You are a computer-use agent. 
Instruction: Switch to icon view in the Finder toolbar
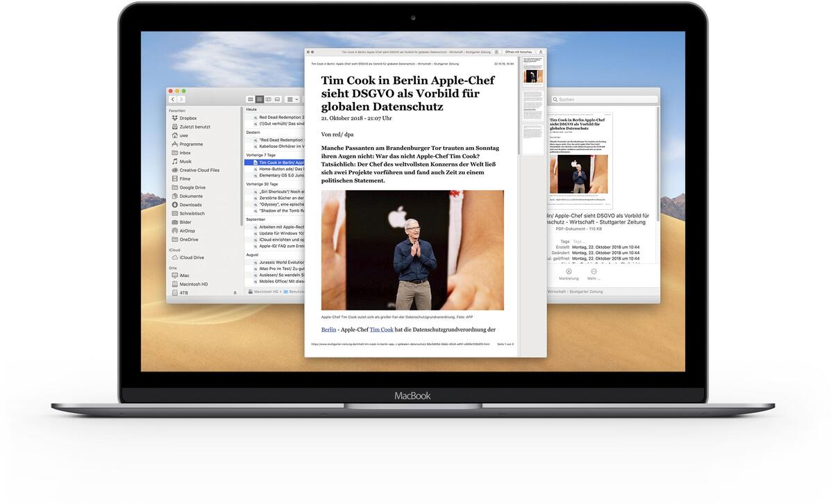(x=250, y=99)
